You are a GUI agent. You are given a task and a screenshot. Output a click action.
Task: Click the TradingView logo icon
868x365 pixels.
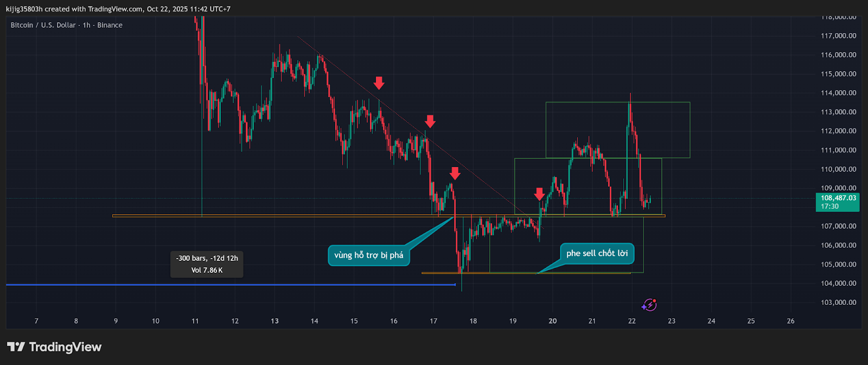[x=16, y=347]
